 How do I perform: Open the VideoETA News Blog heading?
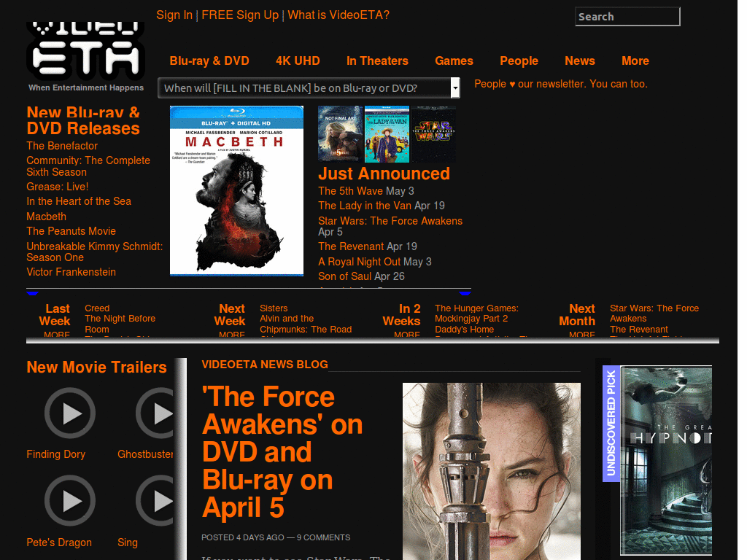(264, 365)
